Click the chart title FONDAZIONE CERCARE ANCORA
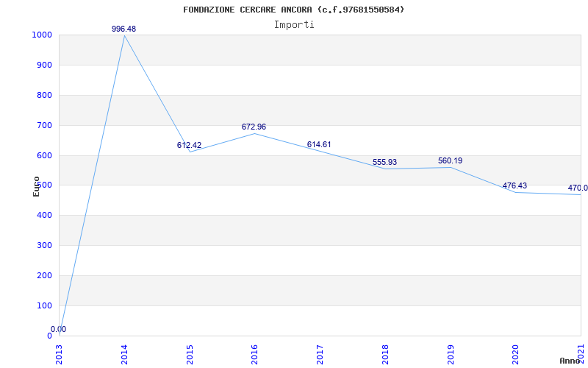Screen dimensions: 588x368 293,10
